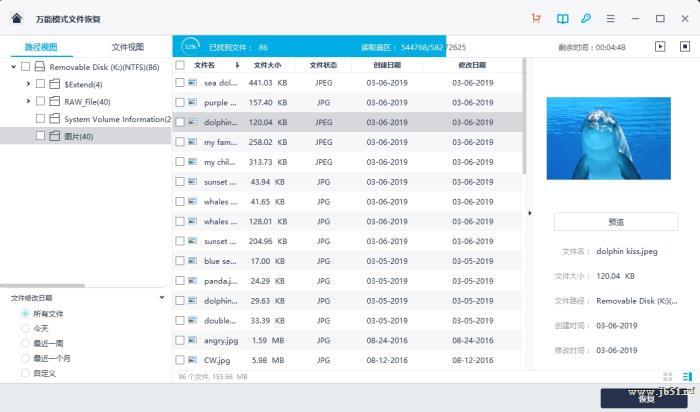This screenshot has height=412, width=700.
Task: Click image icon of CW.jpg row
Action: (192, 360)
